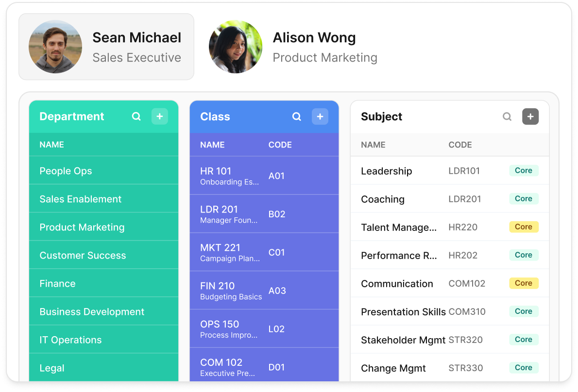Click class code C01
The image size is (578, 392).
[276, 252]
